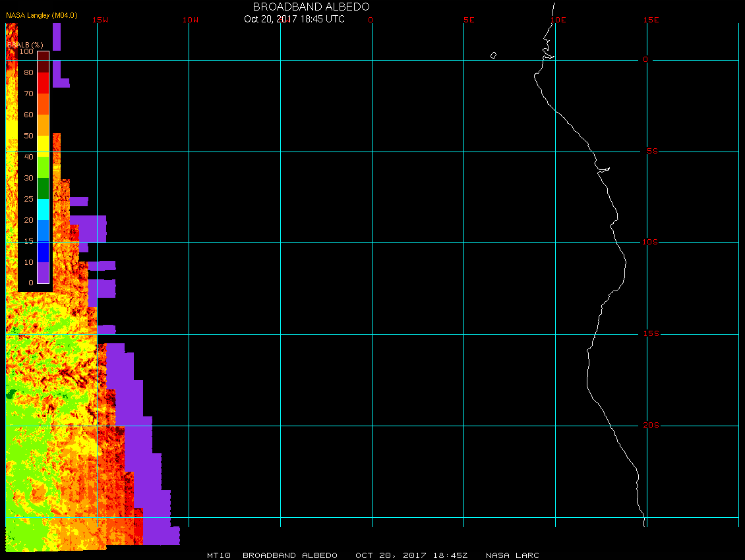Click the purple swatch in the albedo legend
This screenshot has height=560, width=745.
[x=43, y=273]
